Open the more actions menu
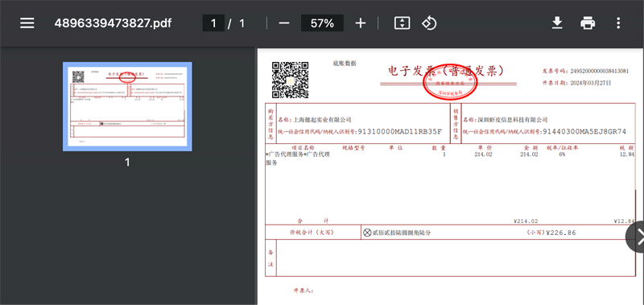 (618, 23)
